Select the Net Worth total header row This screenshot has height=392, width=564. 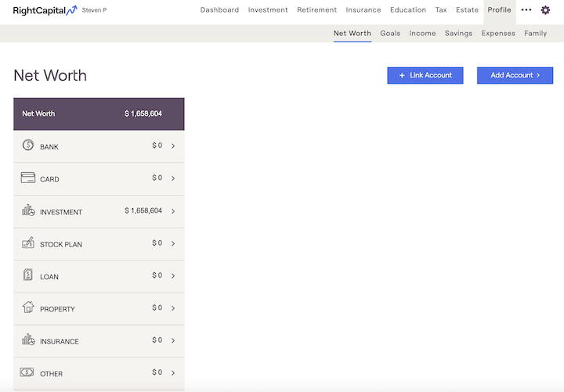tap(99, 113)
